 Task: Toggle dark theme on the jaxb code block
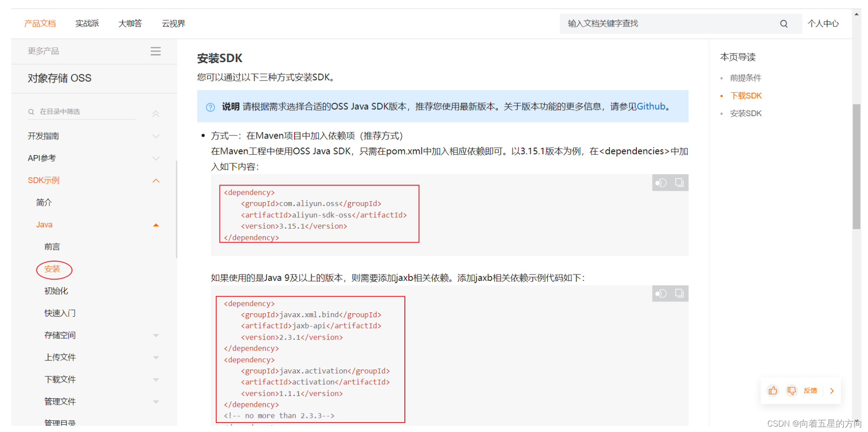[661, 293]
